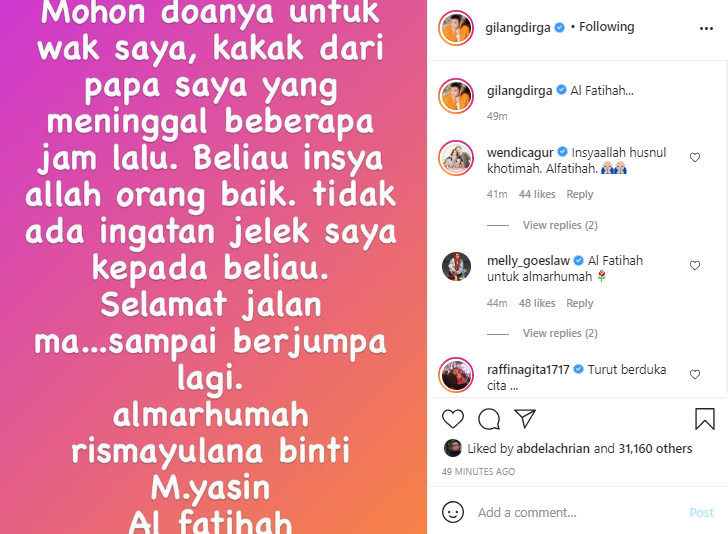The width and height of the screenshot is (728, 534).
Task: Like the post with the heart icon
Action: point(453,419)
